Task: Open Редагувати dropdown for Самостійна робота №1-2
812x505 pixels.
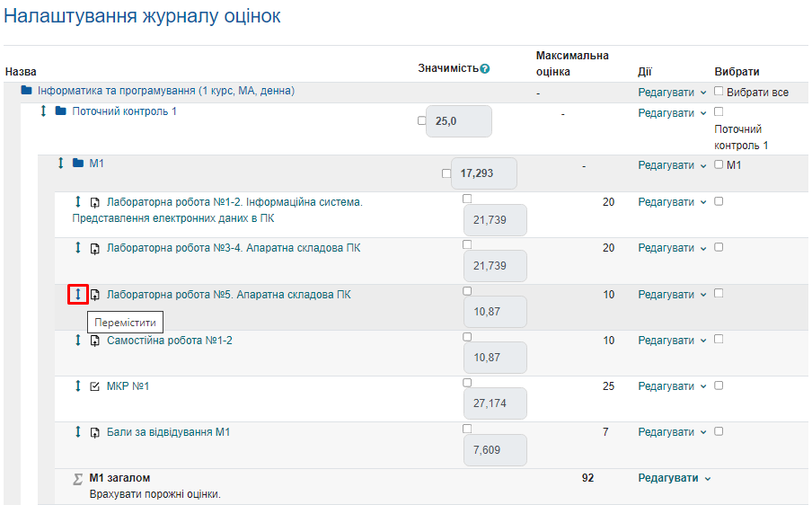Action: pos(672,341)
